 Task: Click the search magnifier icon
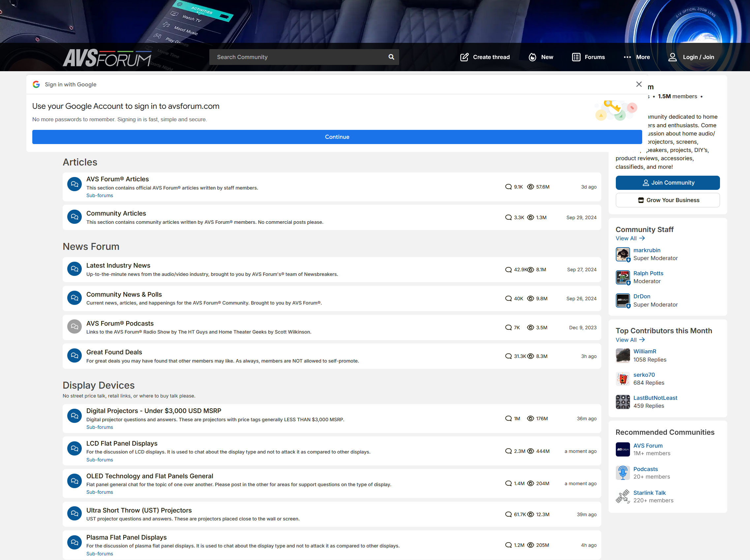coord(391,57)
